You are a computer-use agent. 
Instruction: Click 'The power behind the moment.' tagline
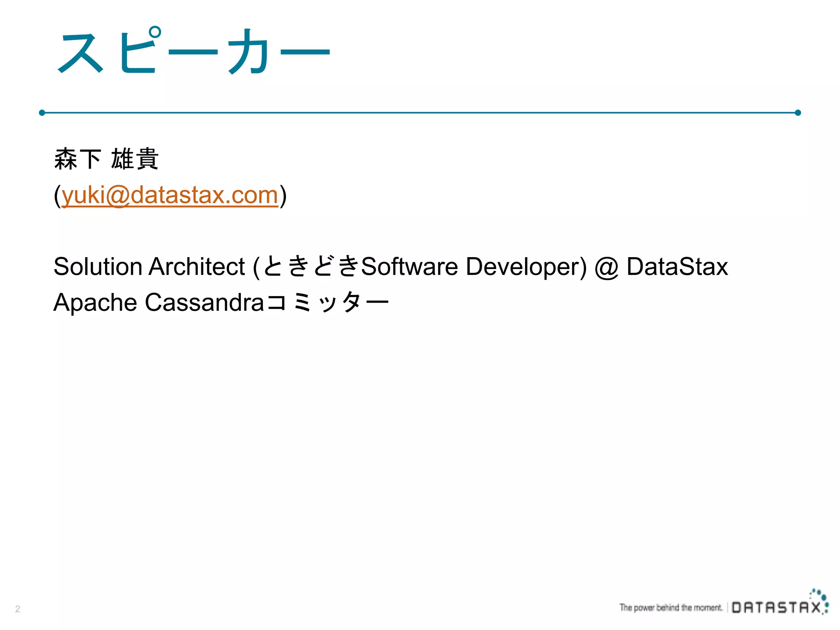point(671,607)
